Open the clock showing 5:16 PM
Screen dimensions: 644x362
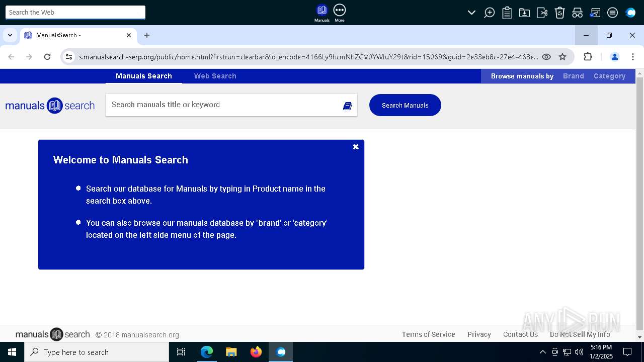(601, 352)
